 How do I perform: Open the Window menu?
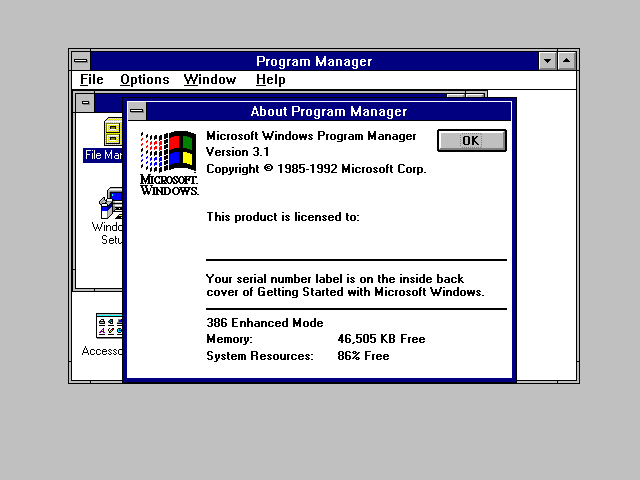(210, 80)
